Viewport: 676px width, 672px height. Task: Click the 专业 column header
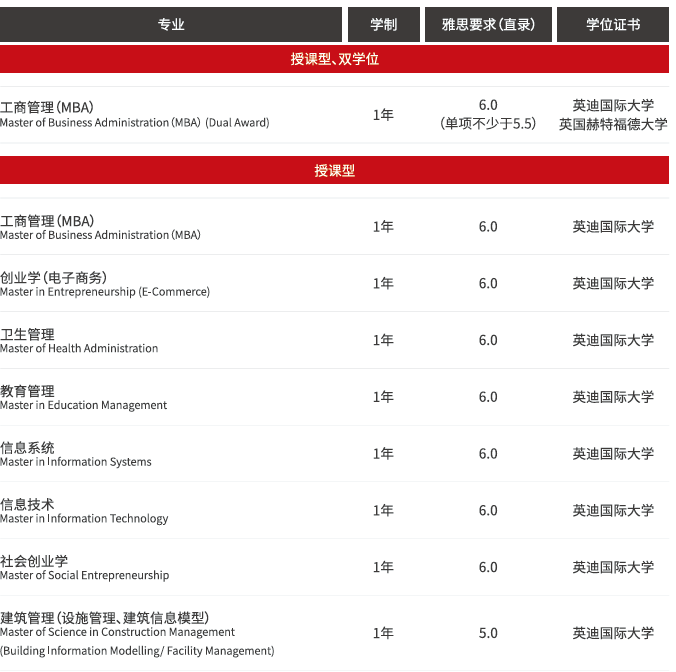171,25
